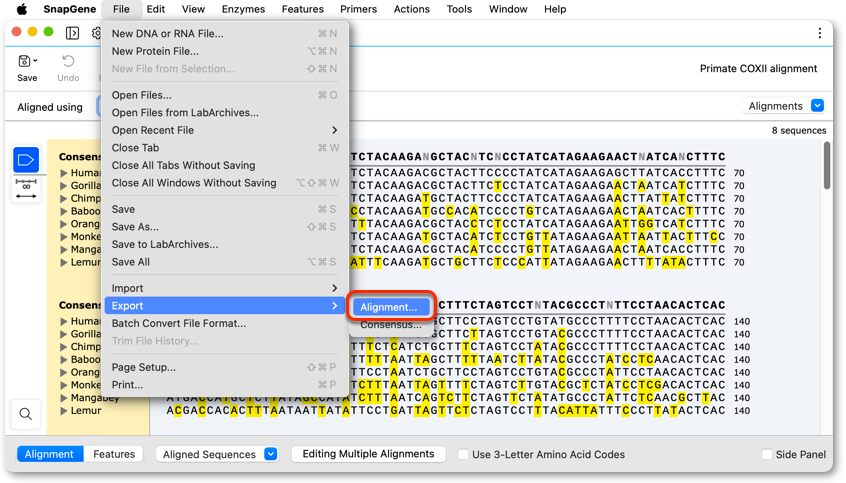The width and height of the screenshot is (846, 483).
Task: Toggle the Side Panel checkbox
Action: tap(767, 454)
